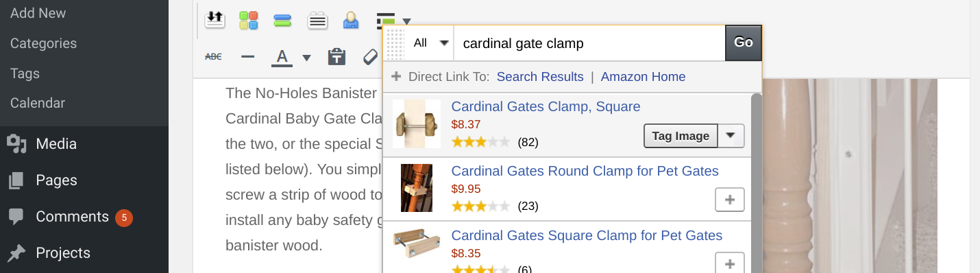Click the blue person user icon

[x=351, y=21]
